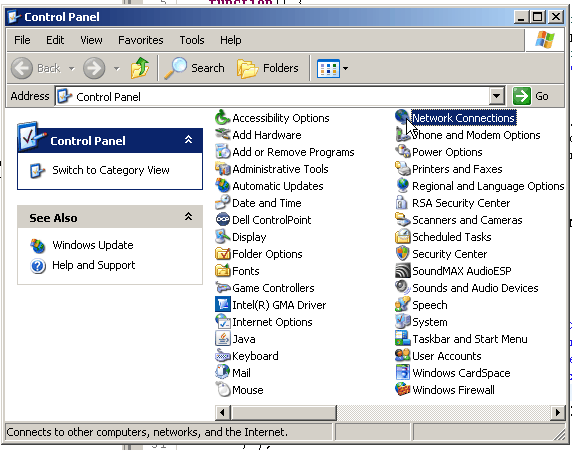
Task: Click the Search toolbar button
Action: [x=194, y=68]
